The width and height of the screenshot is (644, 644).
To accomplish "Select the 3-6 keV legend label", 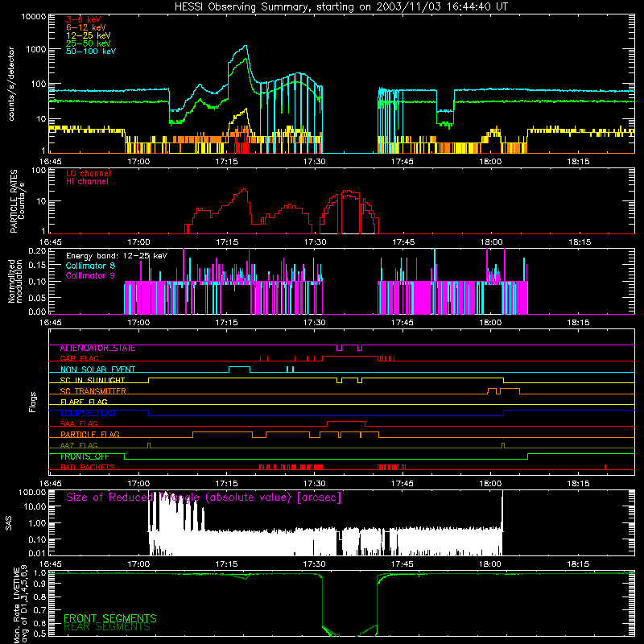I will point(84,19).
